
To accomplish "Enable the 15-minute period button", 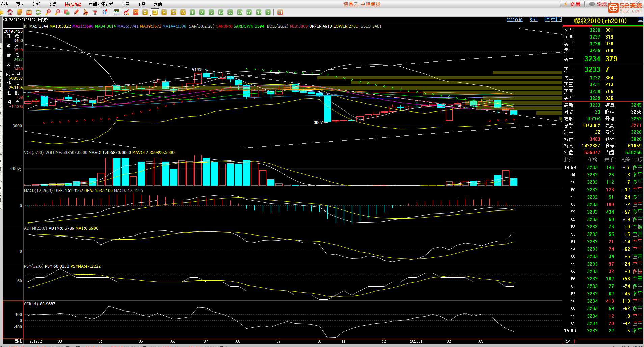I will pyautogui.click(x=221, y=12).
